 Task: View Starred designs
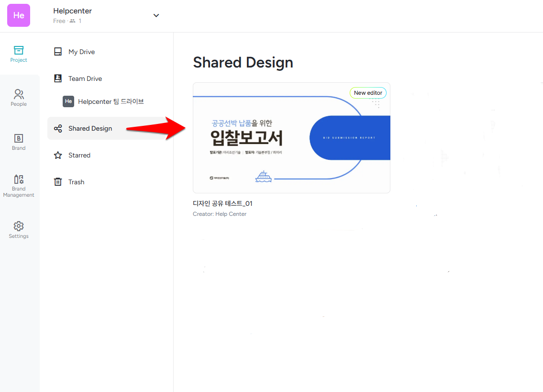79,155
